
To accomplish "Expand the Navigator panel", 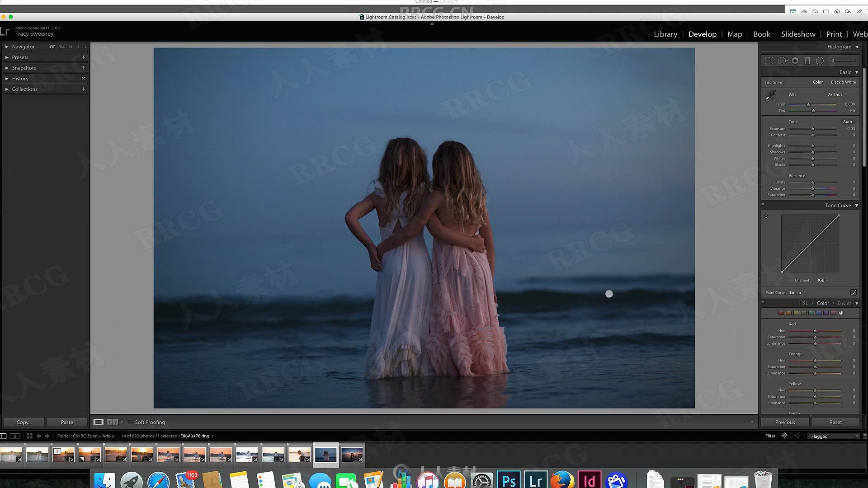I will click(7, 47).
